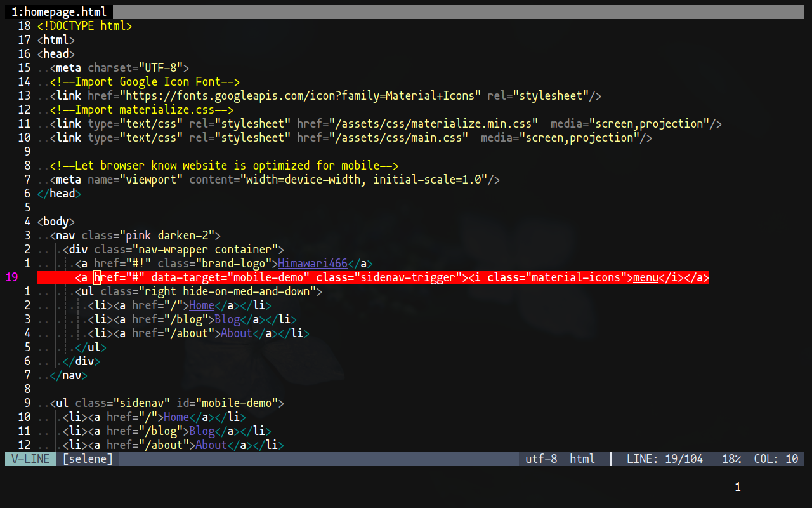
Task: Click About link in the sidenav list
Action: tap(211, 445)
